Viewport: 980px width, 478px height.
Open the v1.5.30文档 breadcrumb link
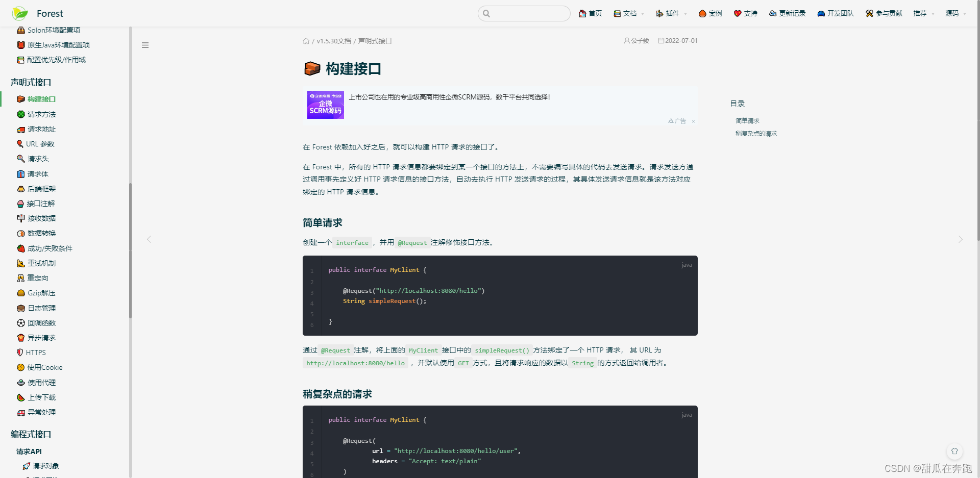(334, 41)
